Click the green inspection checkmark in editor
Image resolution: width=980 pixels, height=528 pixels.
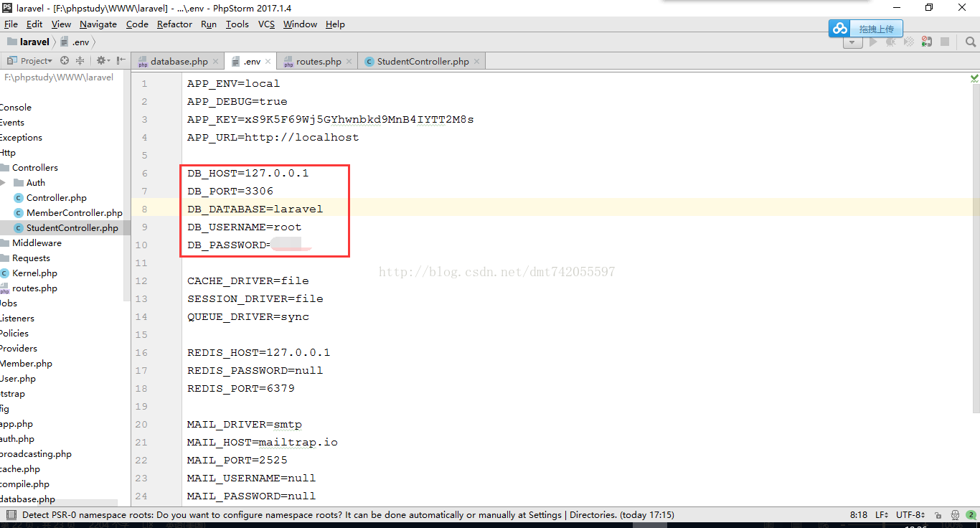(x=974, y=77)
